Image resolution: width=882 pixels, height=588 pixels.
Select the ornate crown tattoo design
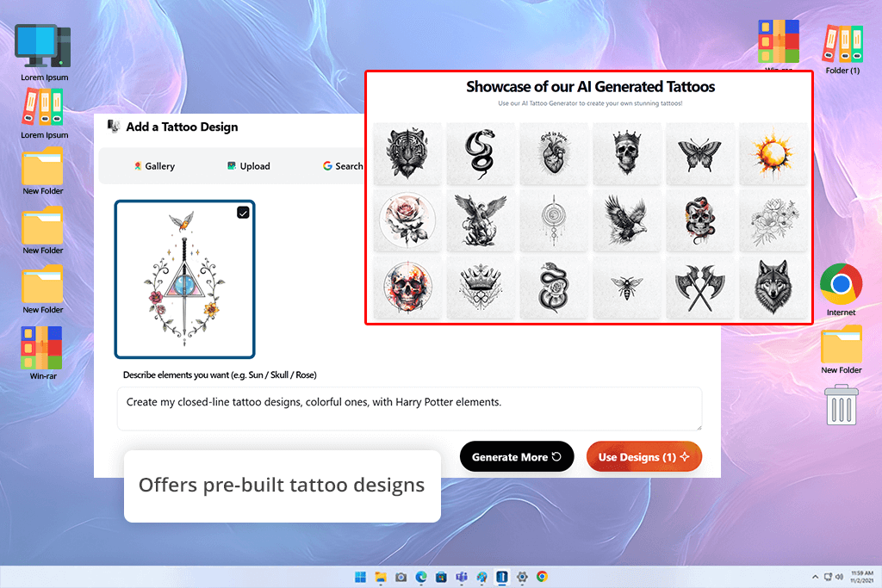[481, 288]
